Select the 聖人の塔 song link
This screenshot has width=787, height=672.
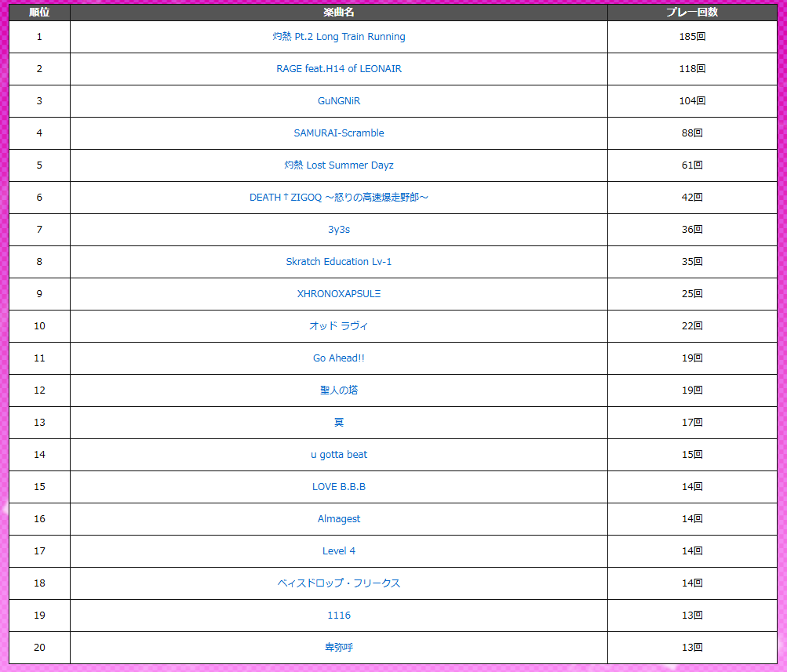338,390
